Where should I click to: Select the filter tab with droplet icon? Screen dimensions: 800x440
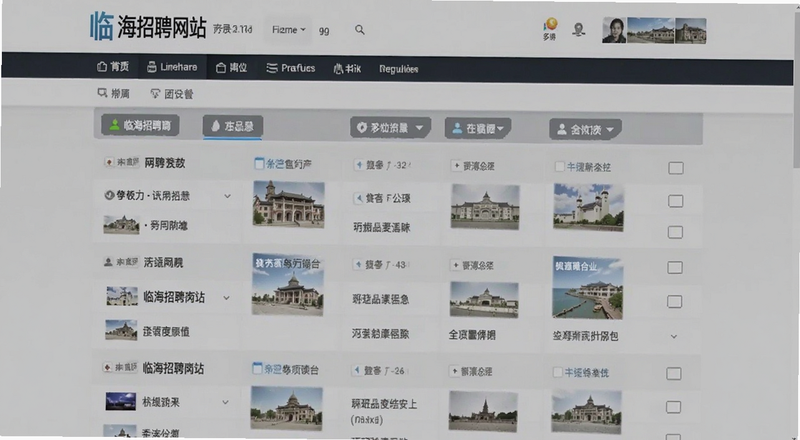(233, 126)
